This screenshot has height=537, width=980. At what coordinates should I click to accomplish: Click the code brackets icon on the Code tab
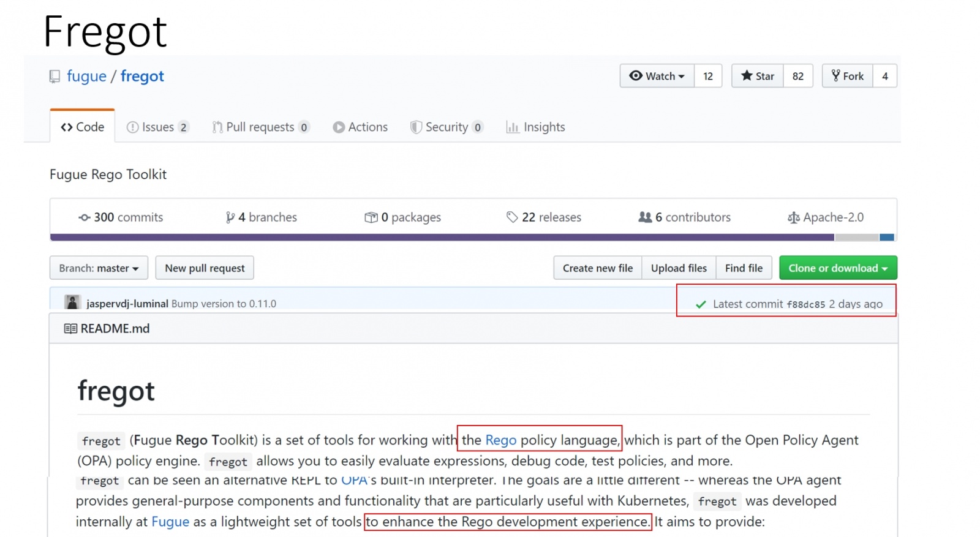coord(67,127)
